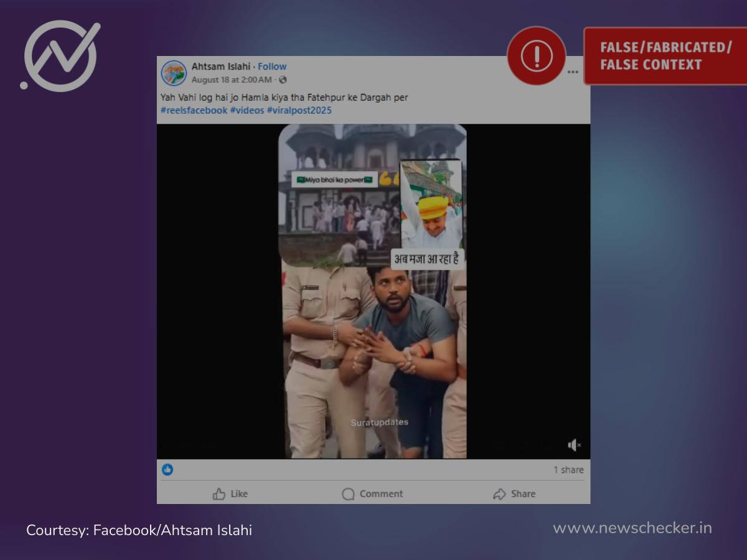Image resolution: width=747 pixels, height=560 pixels.
Task: Click the False/Fabricated/False Context label
Action: point(665,56)
